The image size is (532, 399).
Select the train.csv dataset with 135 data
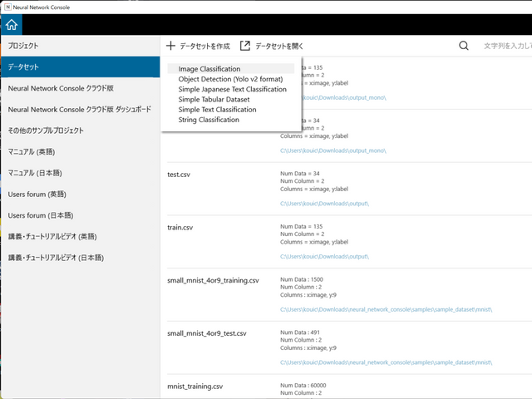(x=180, y=227)
